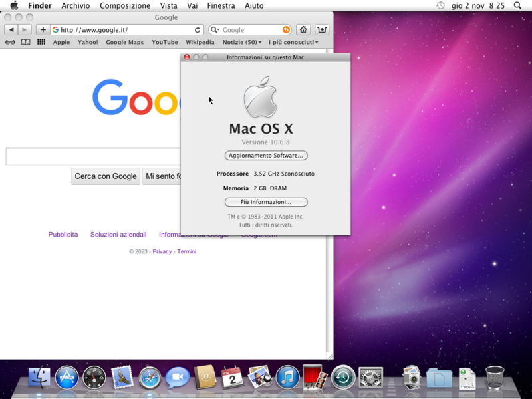The image size is (532, 399).
Task: Open Top Sites grid icon
Action: [x=41, y=42]
